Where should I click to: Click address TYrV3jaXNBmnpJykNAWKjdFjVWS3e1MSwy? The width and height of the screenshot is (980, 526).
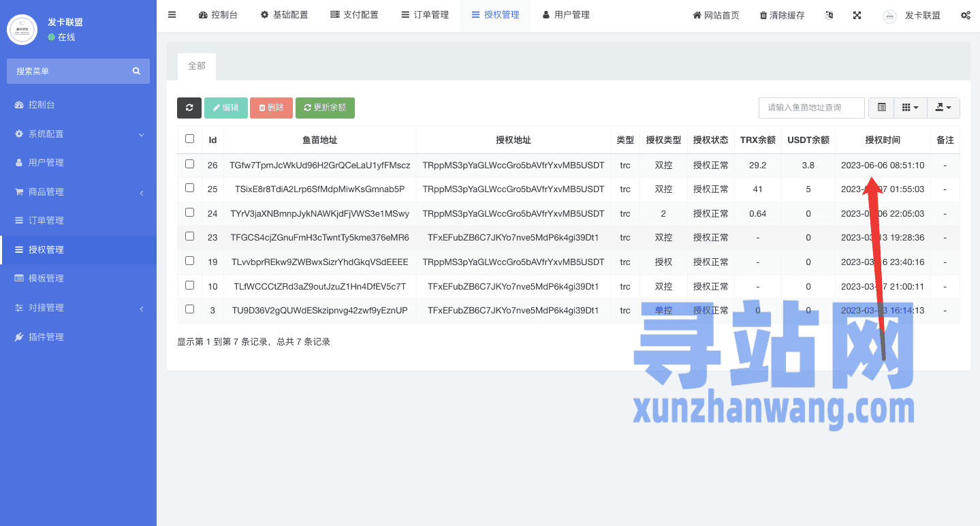point(320,213)
